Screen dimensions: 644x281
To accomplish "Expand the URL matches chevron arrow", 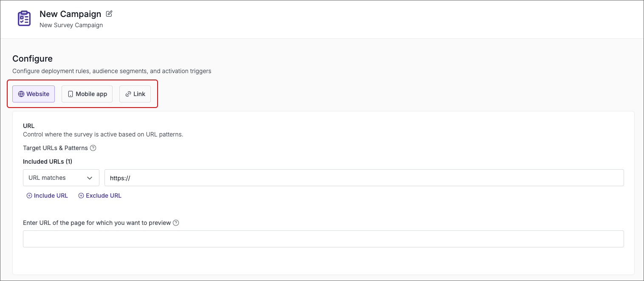I will (x=90, y=178).
